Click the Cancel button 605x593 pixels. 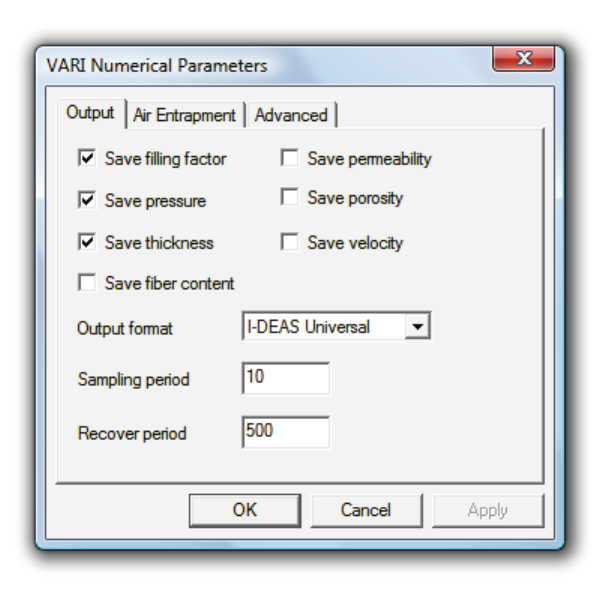(x=366, y=510)
